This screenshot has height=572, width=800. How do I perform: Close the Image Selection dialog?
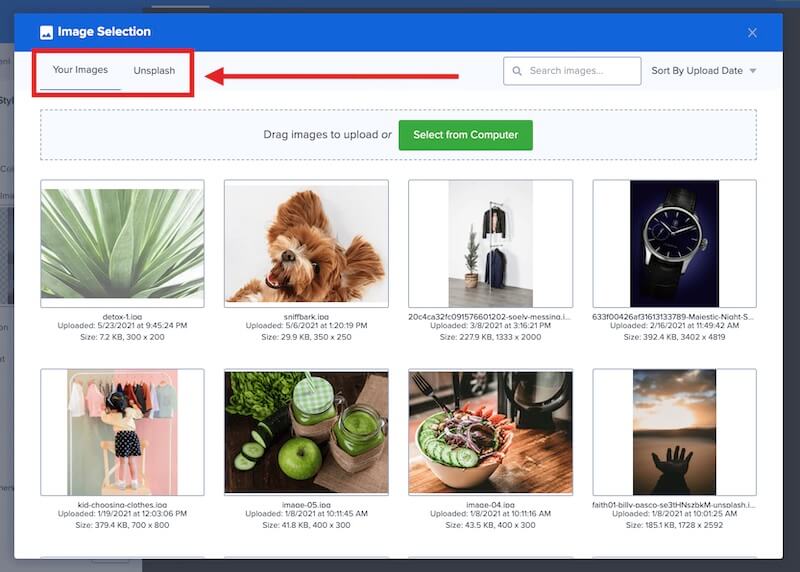coord(752,33)
